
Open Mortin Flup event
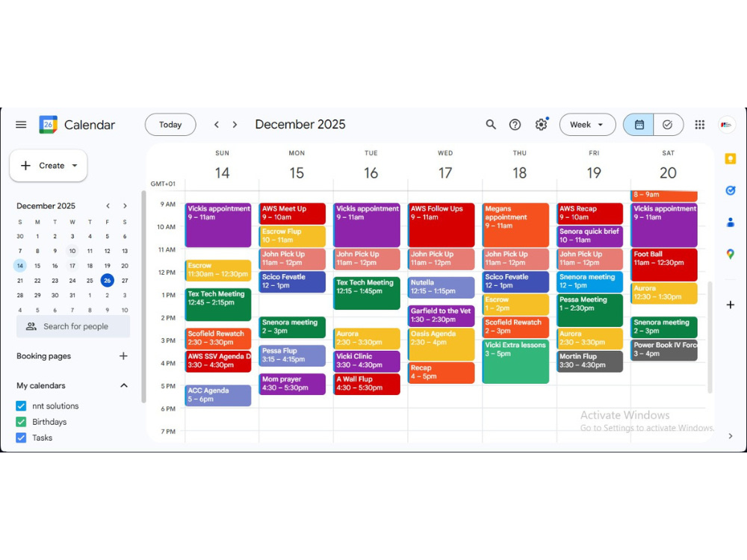(589, 361)
